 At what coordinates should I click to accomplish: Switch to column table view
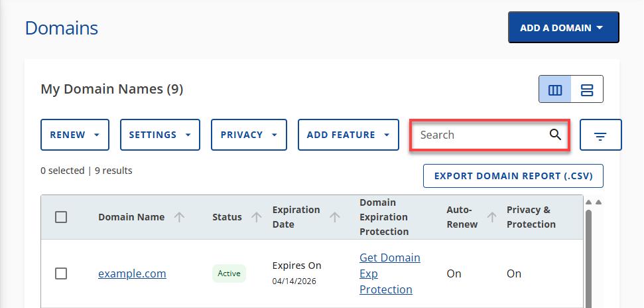pos(556,90)
